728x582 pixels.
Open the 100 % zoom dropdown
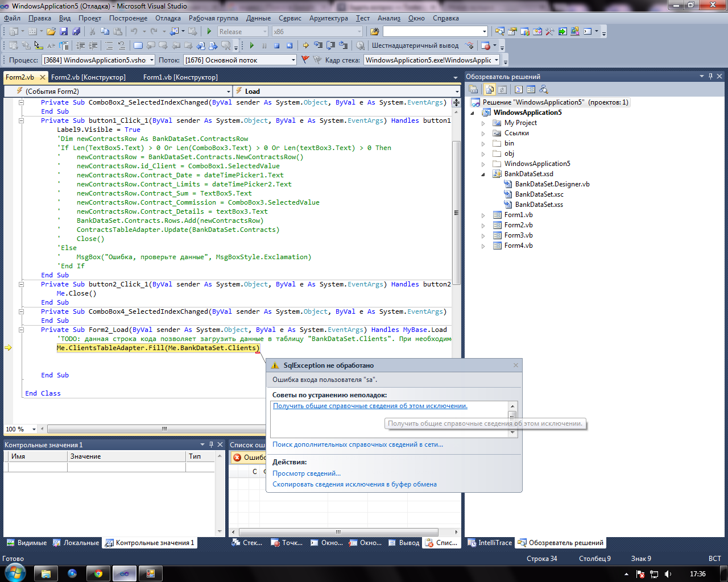[x=34, y=429]
